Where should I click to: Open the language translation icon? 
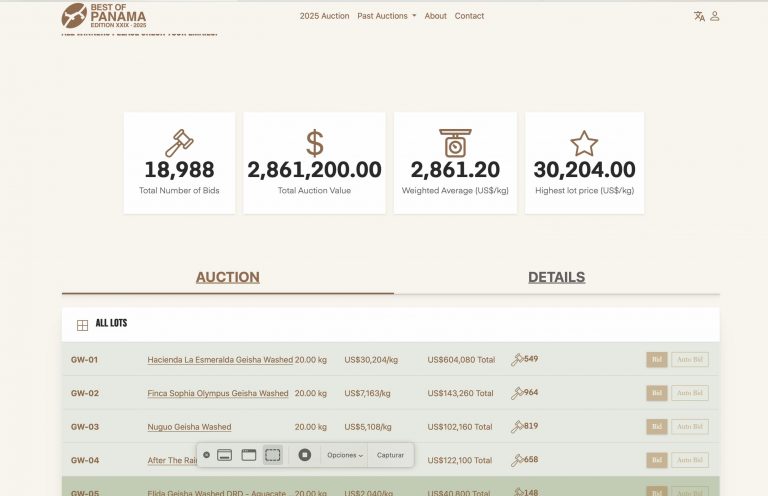pyautogui.click(x=699, y=16)
